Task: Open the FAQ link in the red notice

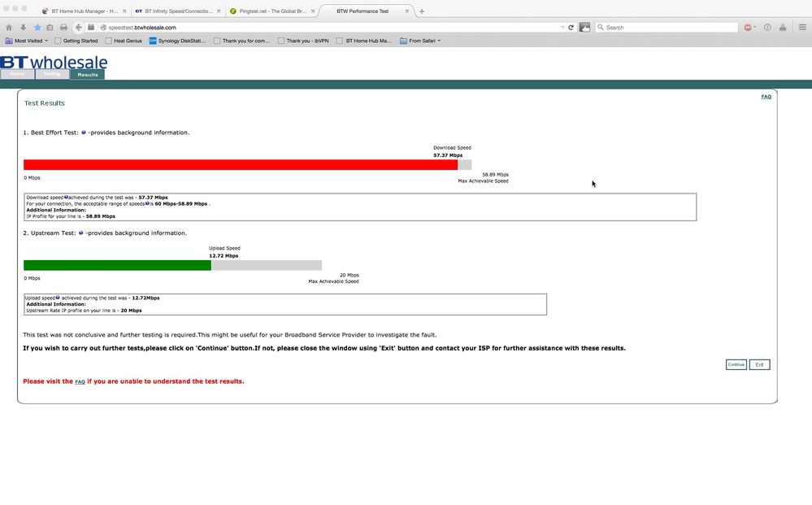Action: [x=80, y=381]
